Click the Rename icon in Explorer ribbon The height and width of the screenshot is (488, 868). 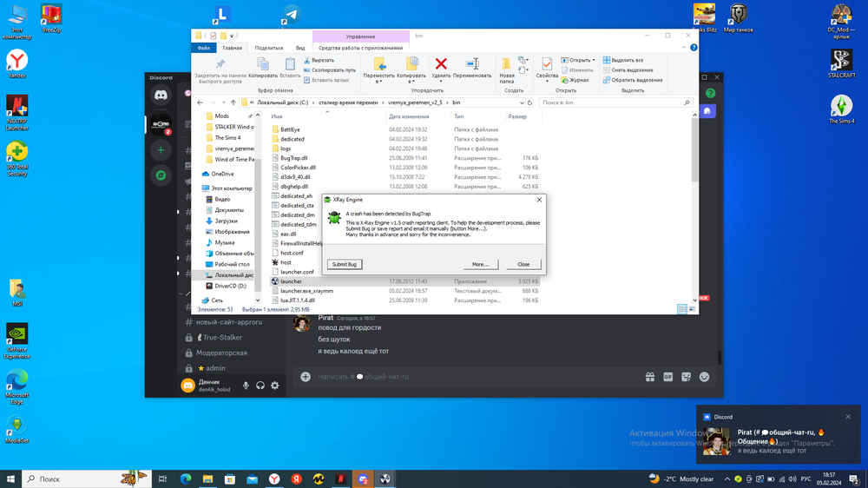[472, 65]
